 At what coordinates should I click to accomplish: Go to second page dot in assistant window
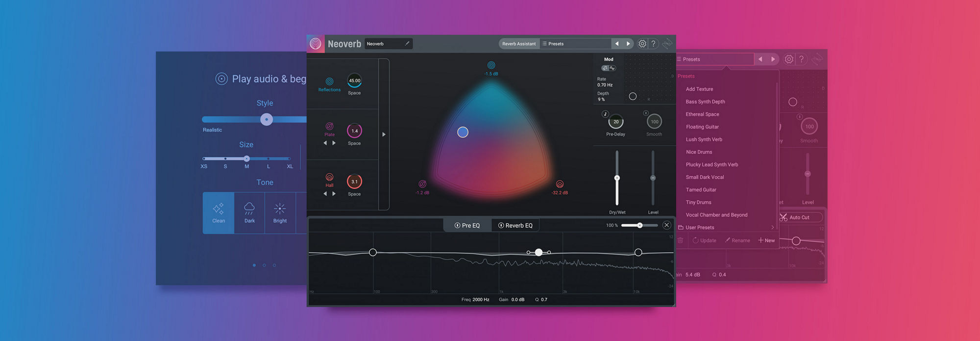coord(264,265)
